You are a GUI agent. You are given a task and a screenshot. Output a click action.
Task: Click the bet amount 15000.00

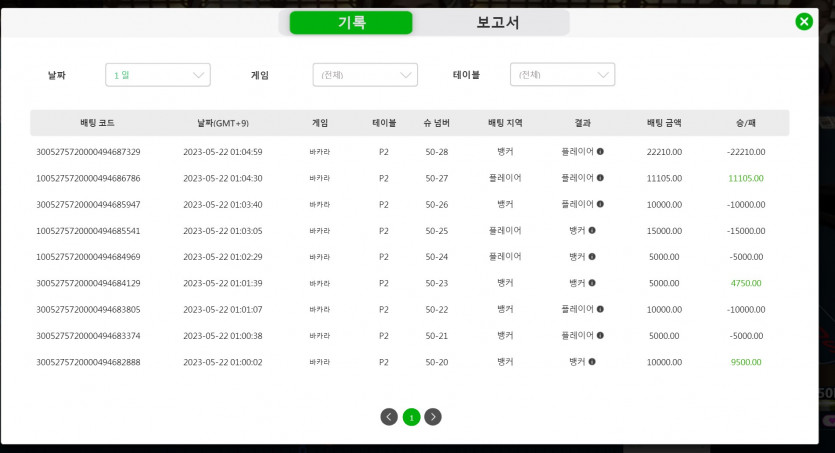click(x=664, y=231)
